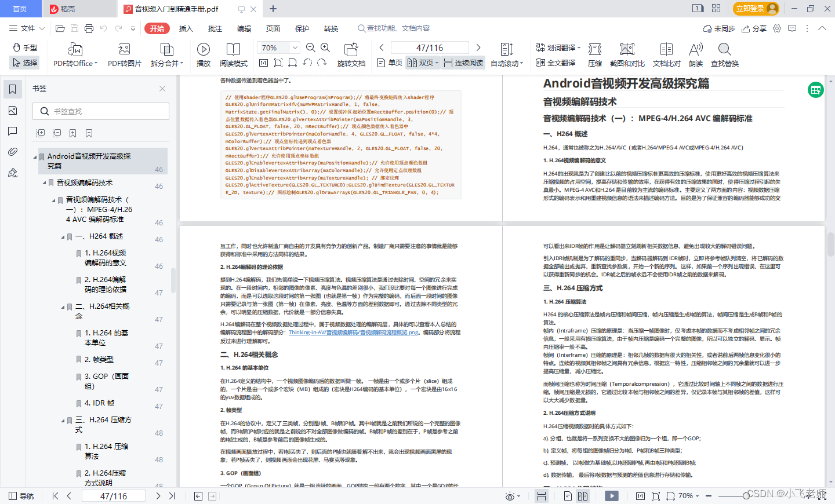Screen dimensions: 835x504
Task: Open the attachments paperclip sidebar icon
Action: (13, 152)
